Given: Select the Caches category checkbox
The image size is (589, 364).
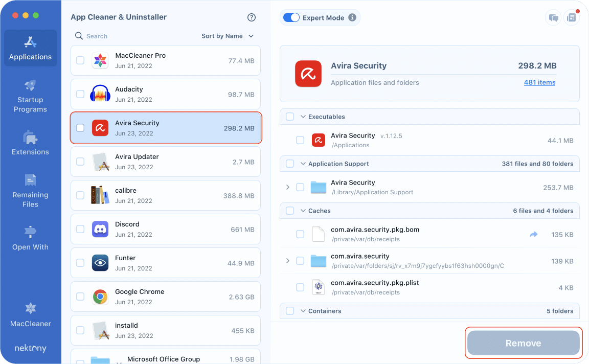Looking at the screenshot, I should click(290, 211).
